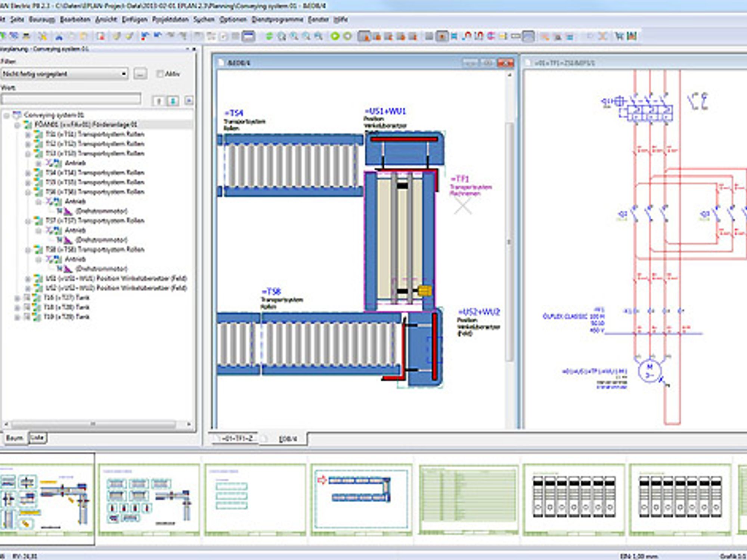
Task: Toggle checkbox of third Tank row
Action: (x=27, y=317)
